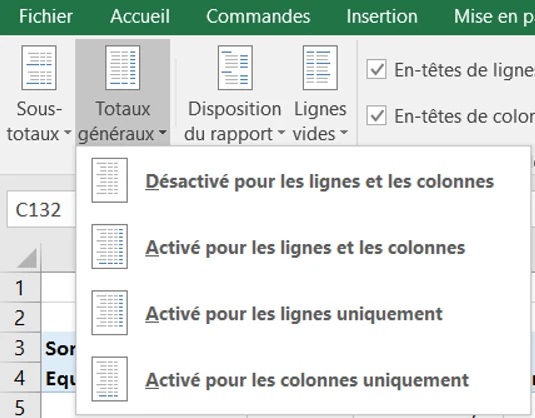This screenshot has height=418, width=535.
Task: Open the Mise en page tab
Action: point(494,16)
